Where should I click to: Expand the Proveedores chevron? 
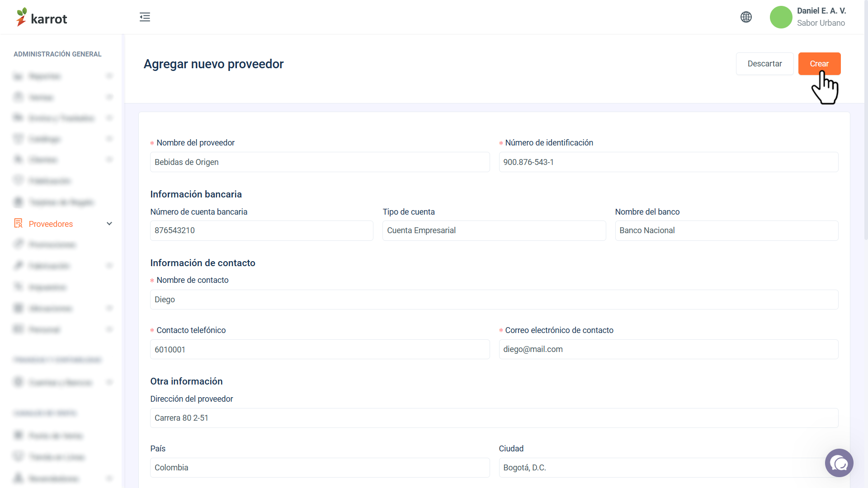pyautogui.click(x=109, y=224)
